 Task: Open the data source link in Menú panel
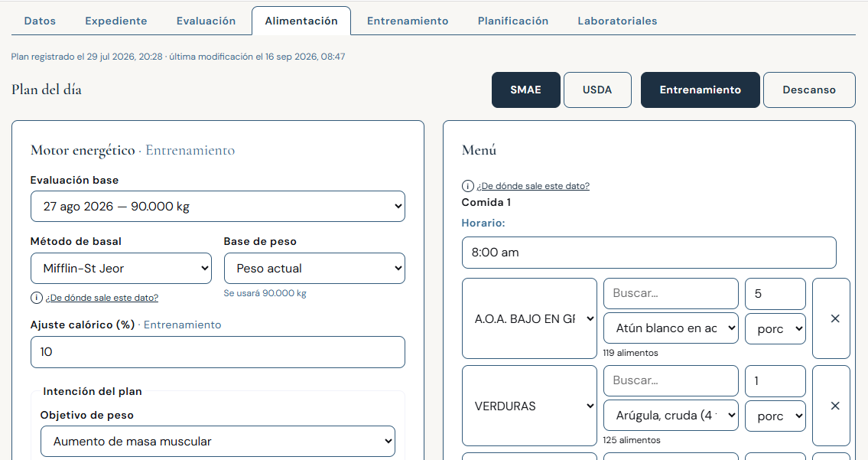coord(533,186)
